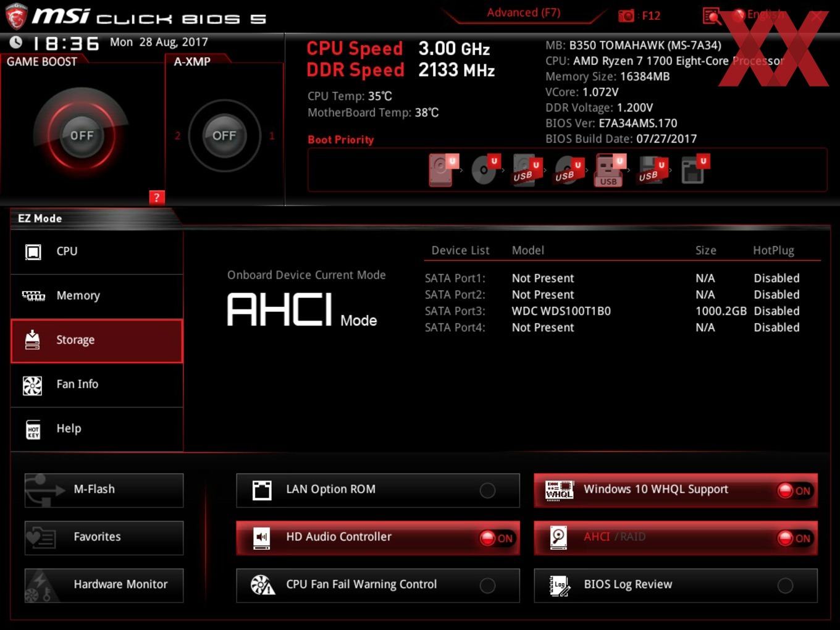
Task: Click the MSI dragon shield logo
Action: 15,16
